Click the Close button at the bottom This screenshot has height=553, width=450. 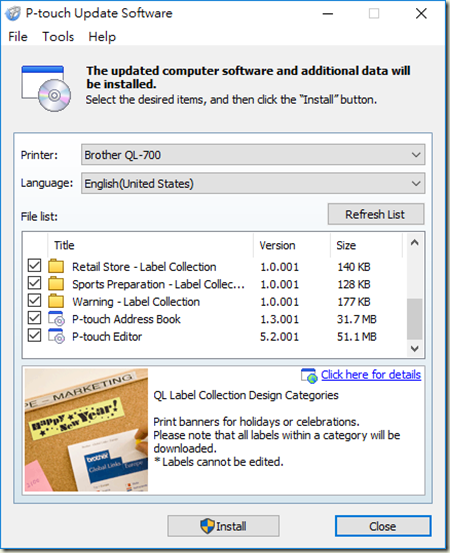point(383,526)
